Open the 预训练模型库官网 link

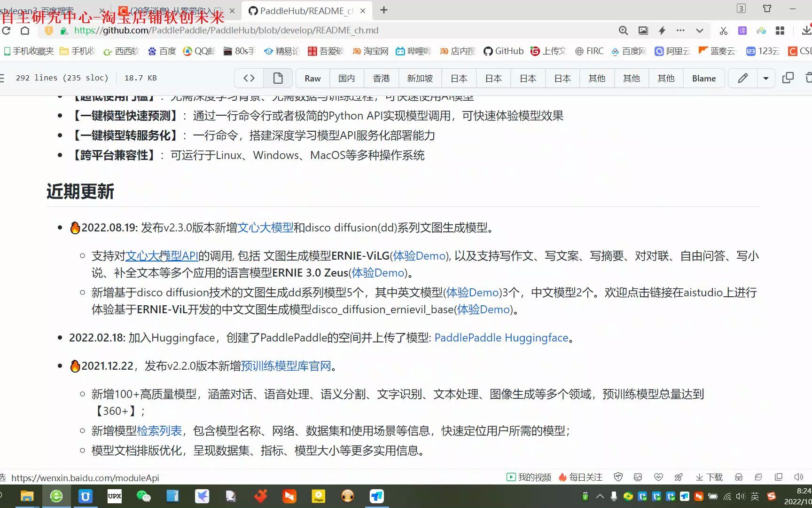286,366
